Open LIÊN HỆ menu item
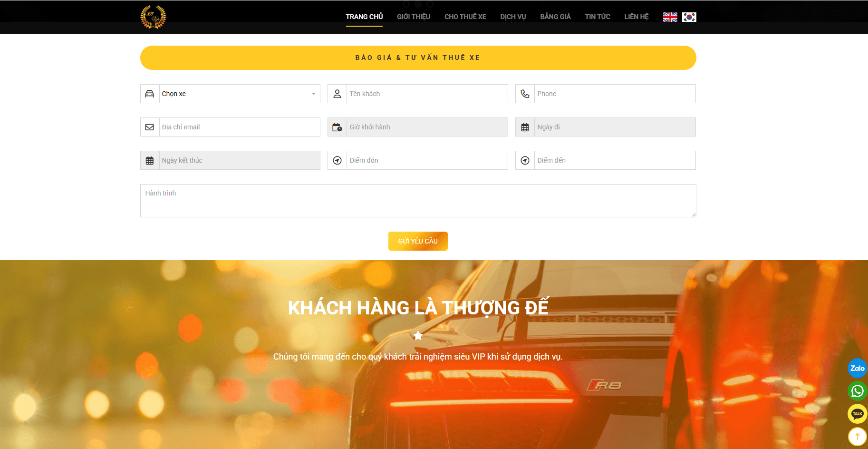868x449 pixels. click(637, 17)
